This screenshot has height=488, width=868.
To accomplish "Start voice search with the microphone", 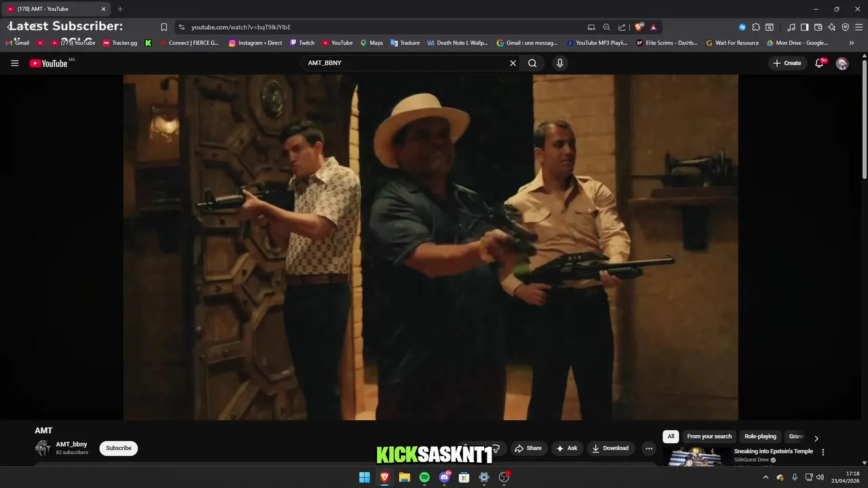I will [559, 63].
